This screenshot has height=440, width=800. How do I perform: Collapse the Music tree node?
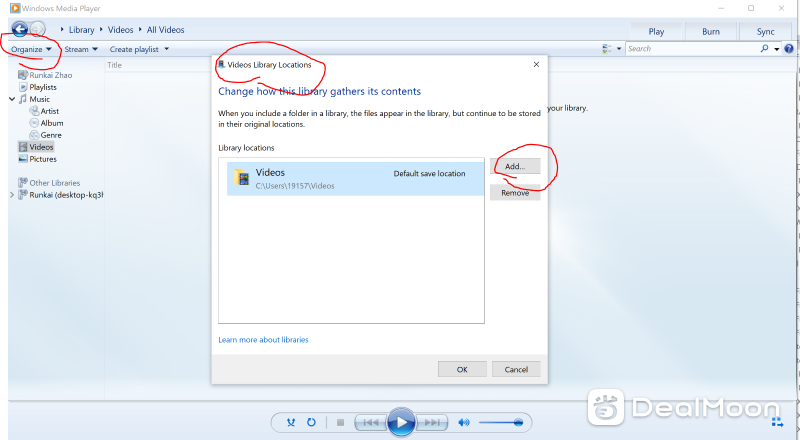click(12, 99)
